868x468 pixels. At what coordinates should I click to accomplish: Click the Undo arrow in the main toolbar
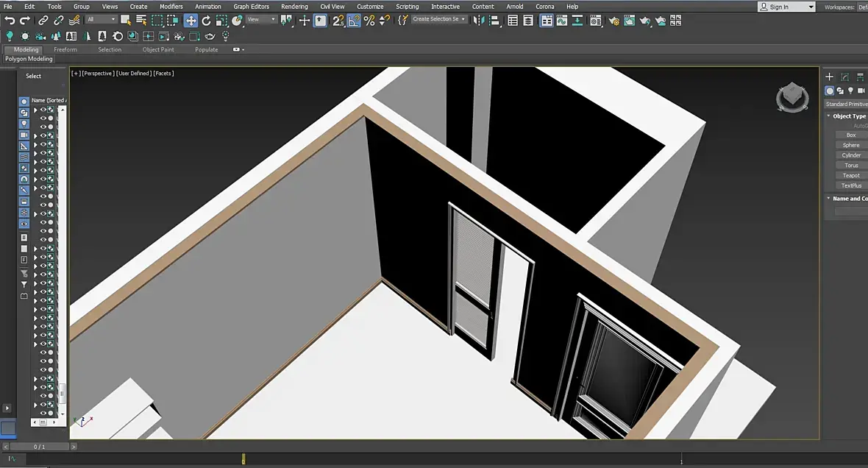[10, 21]
